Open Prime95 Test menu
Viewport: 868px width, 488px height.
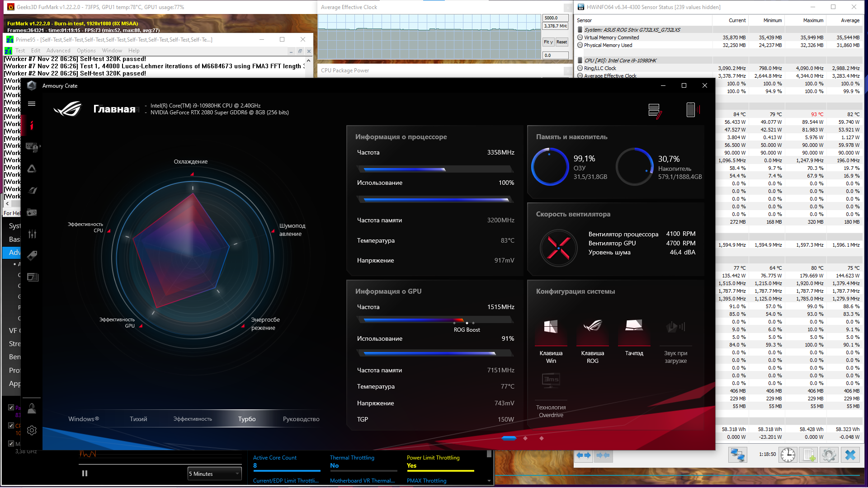coord(20,51)
